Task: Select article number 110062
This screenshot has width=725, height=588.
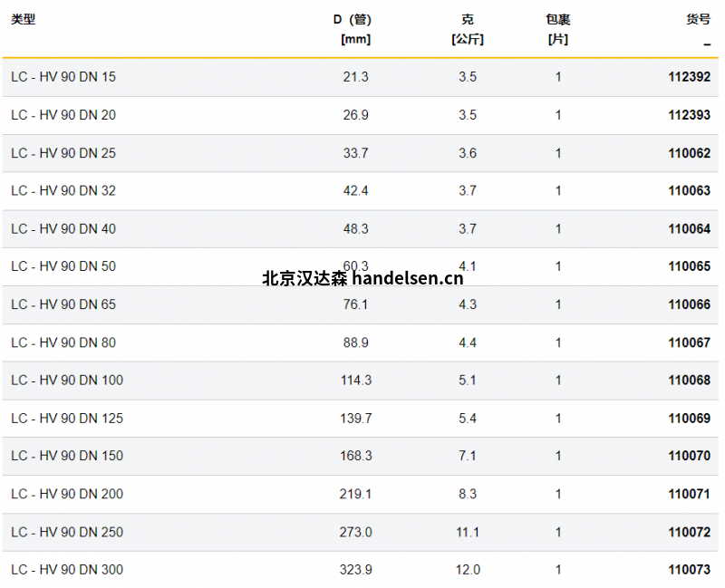Action: [x=689, y=153]
